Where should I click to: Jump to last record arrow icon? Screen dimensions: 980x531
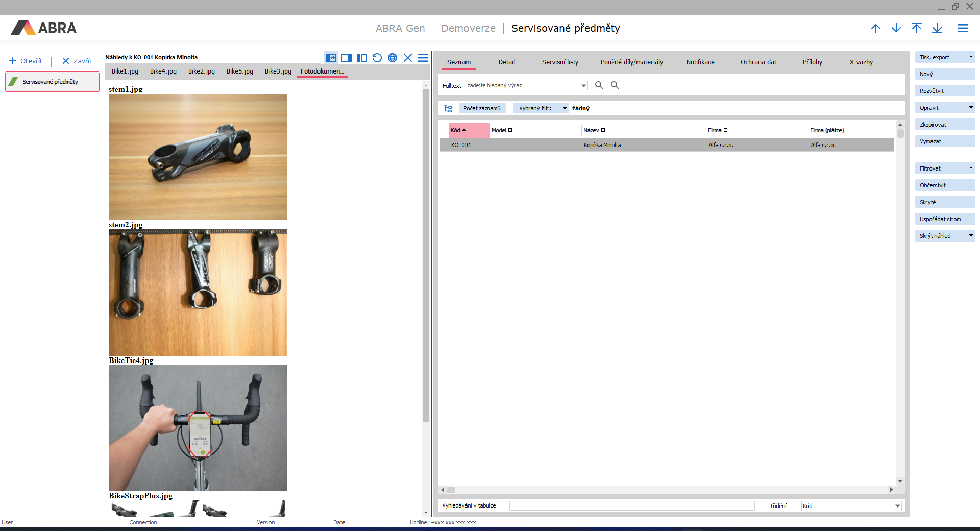[x=937, y=29]
